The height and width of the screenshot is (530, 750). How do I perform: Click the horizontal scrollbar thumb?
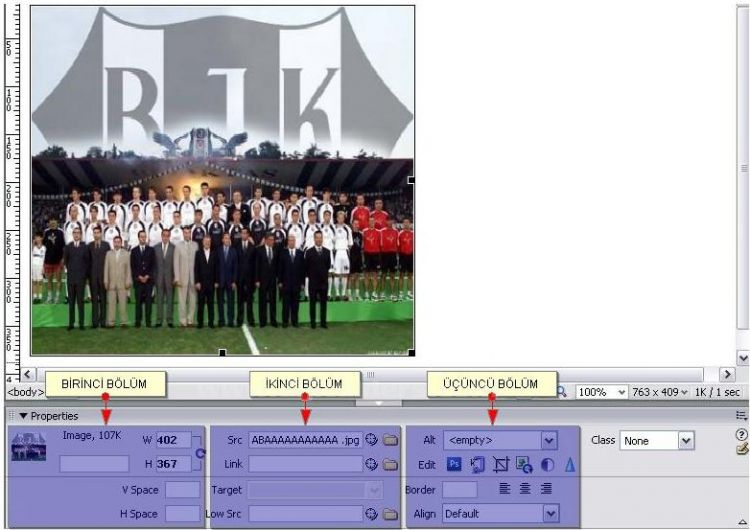click(370, 375)
